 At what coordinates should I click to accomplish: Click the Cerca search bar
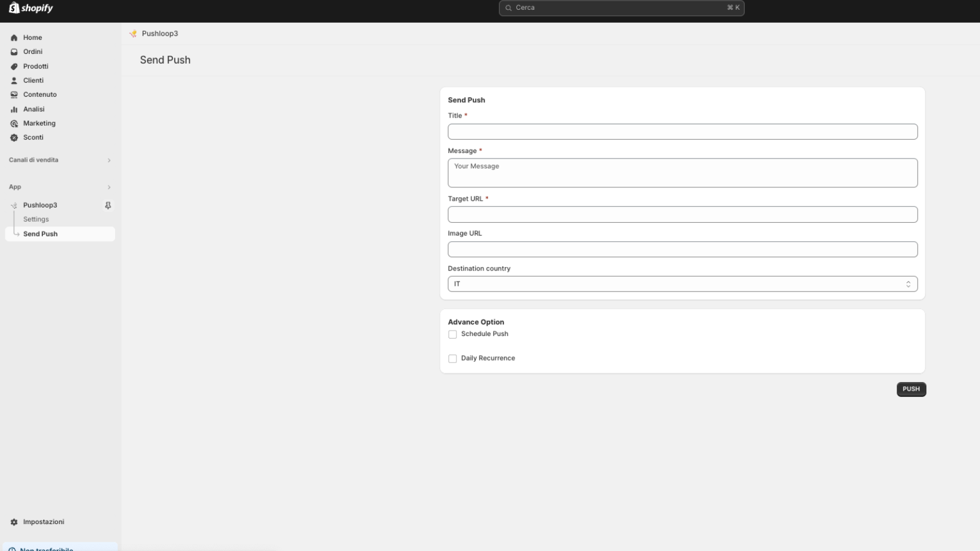point(622,8)
